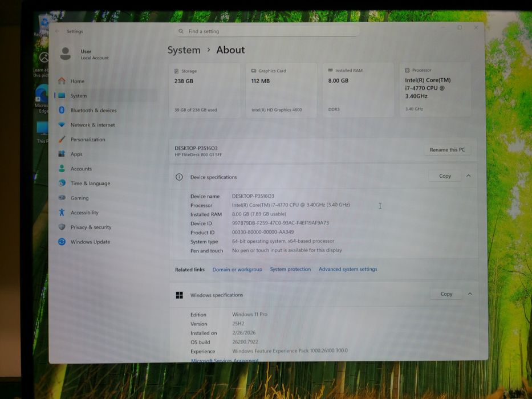Click the User Local Account profile
Image resolution: width=532 pixels, height=399 pixels.
pos(85,54)
